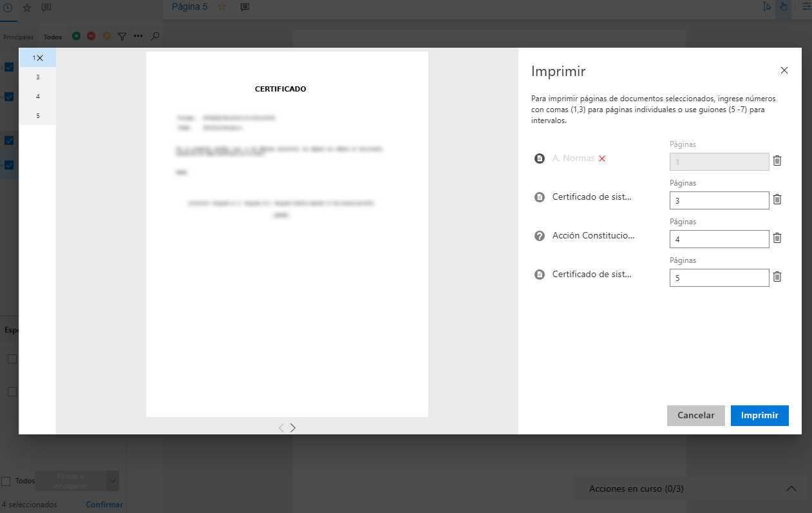Click the magnifier search icon

click(x=155, y=37)
